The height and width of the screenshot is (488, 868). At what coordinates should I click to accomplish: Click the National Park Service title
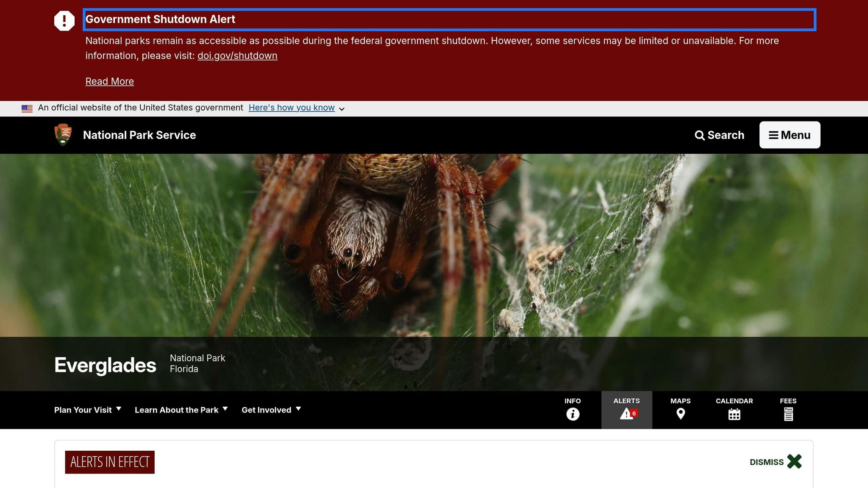coord(139,135)
